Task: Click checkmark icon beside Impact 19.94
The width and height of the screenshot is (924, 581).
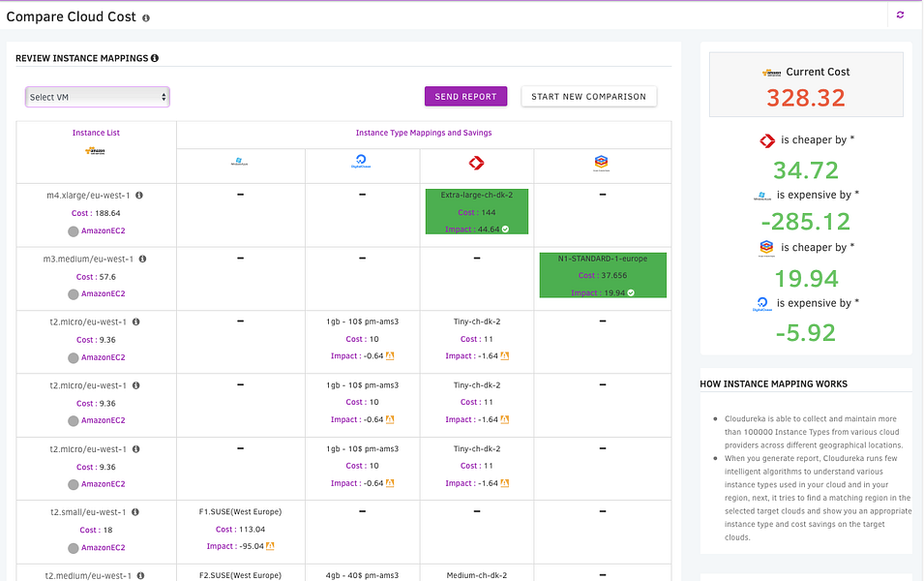Action: tap(631, 292)
